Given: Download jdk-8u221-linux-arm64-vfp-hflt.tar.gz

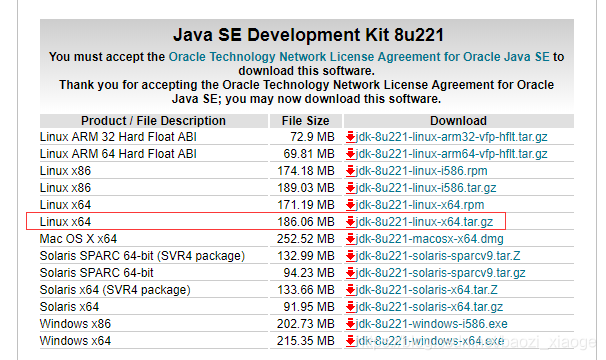Looking at the screenshot, I should pyautogui.click(x=451, y=154).
